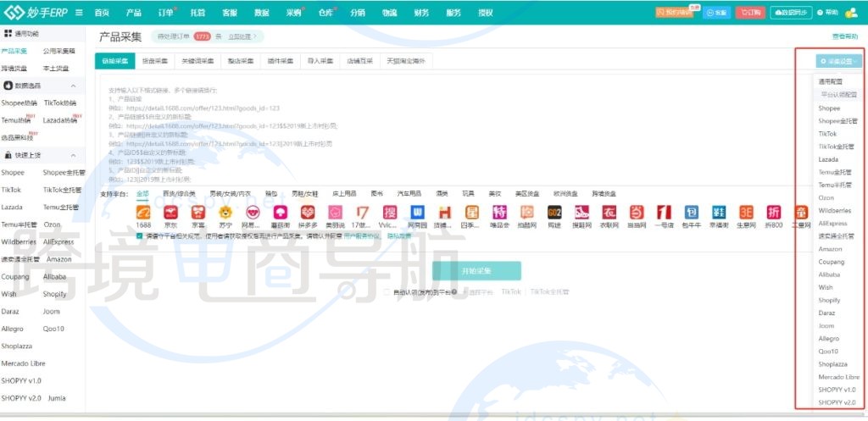
Task: Open the 用户服务协议 link
Action: tap(362, 235)
